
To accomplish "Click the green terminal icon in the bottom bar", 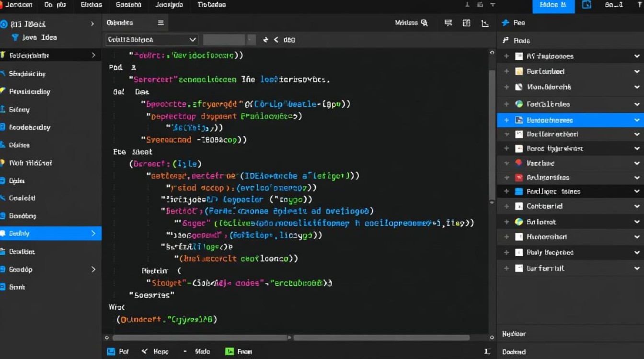I will point(230,351).
